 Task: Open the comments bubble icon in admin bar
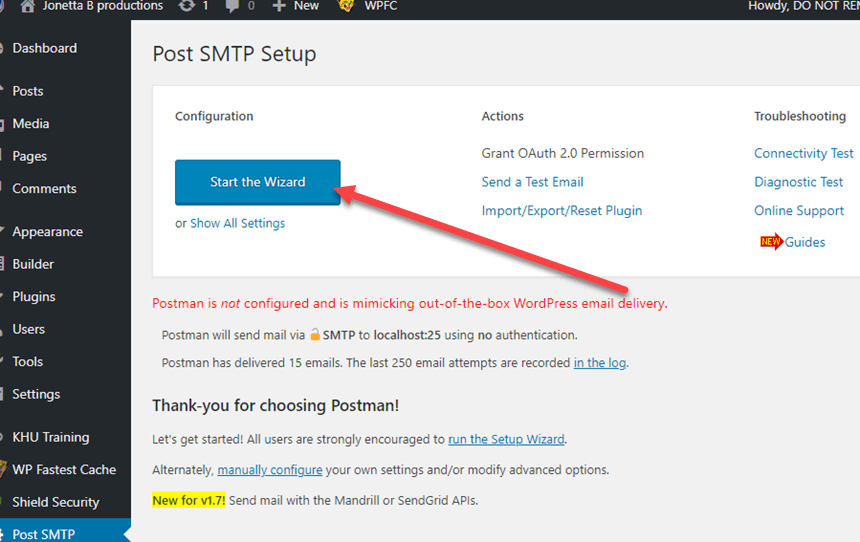pyautogui.click(x=233, y=7)
